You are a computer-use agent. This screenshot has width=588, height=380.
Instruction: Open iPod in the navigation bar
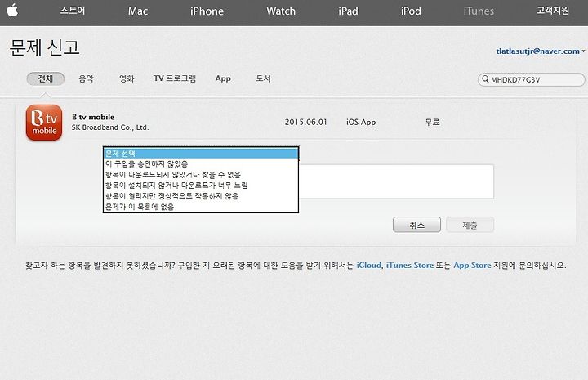(x=411, y=11)
